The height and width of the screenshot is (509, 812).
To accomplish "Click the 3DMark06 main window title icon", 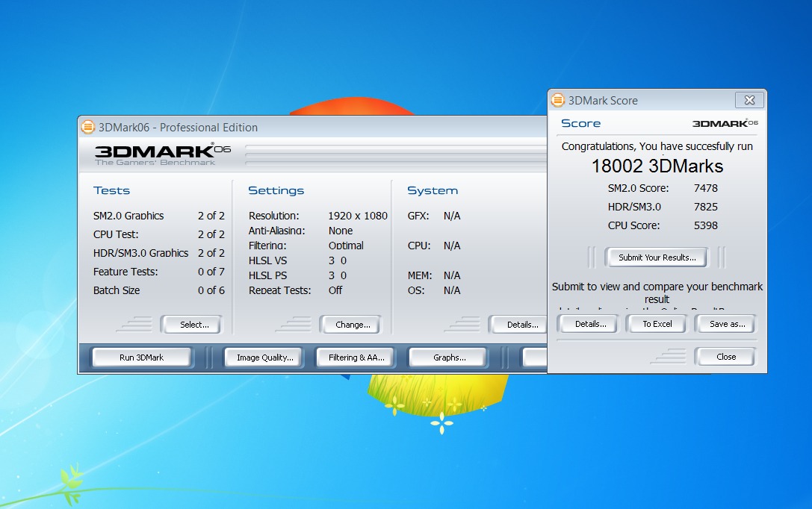I will (x=88, y=127).
